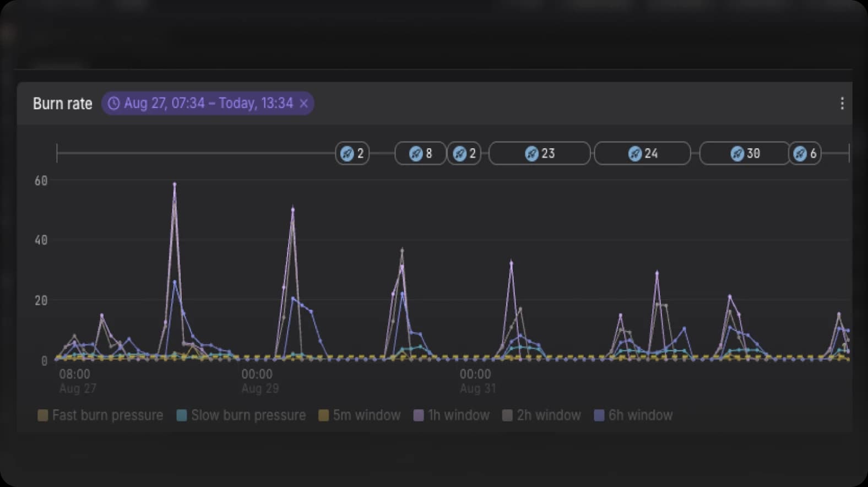Click the rocket icon in the 24 marker
The height and width of the screenshot is (487, 868).
pyautogui.click(x=635, y=154)
